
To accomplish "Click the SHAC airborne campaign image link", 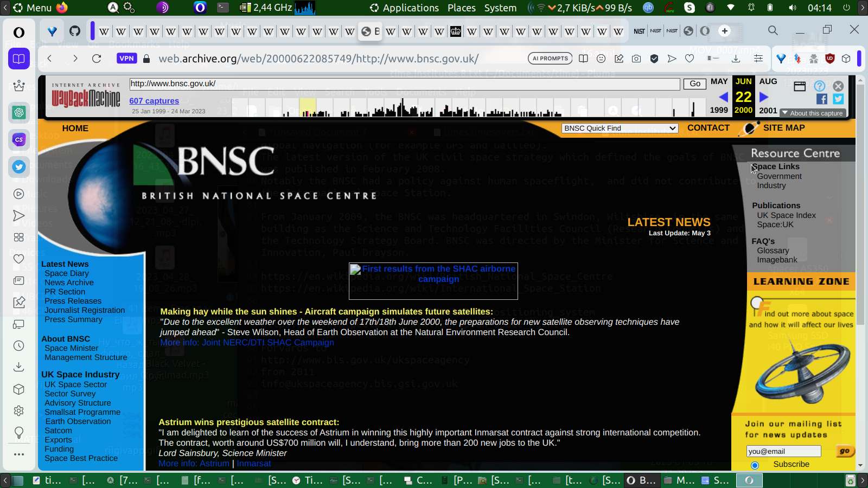I will pyautogui.click(x=433, y=281).
